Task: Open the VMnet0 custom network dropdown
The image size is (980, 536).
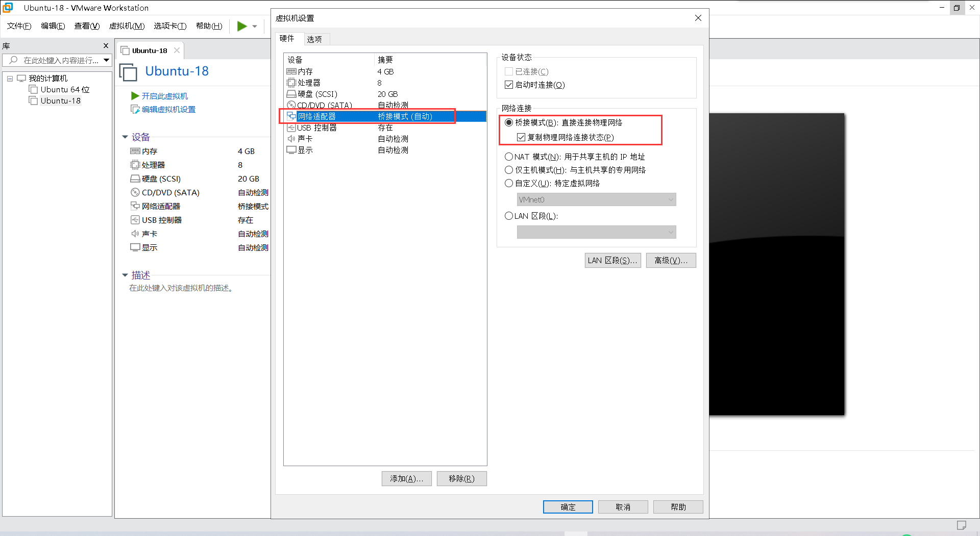Action: (596, 199)
